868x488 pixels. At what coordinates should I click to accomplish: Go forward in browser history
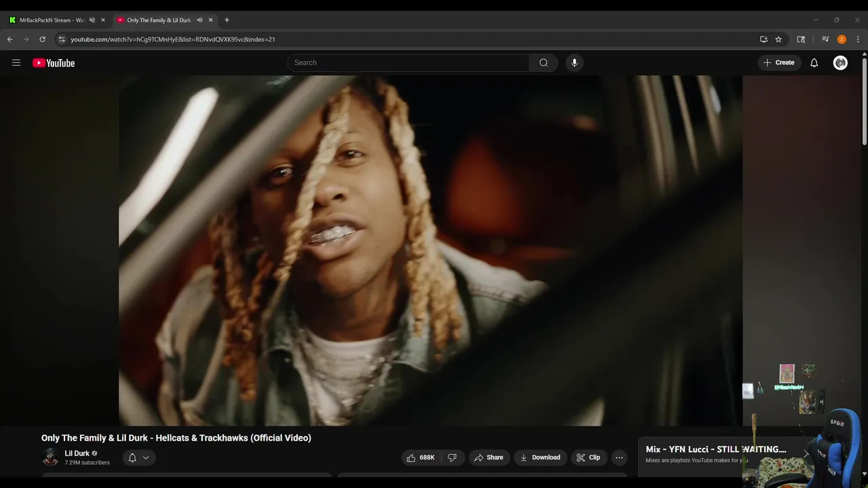tap(26, 39)
